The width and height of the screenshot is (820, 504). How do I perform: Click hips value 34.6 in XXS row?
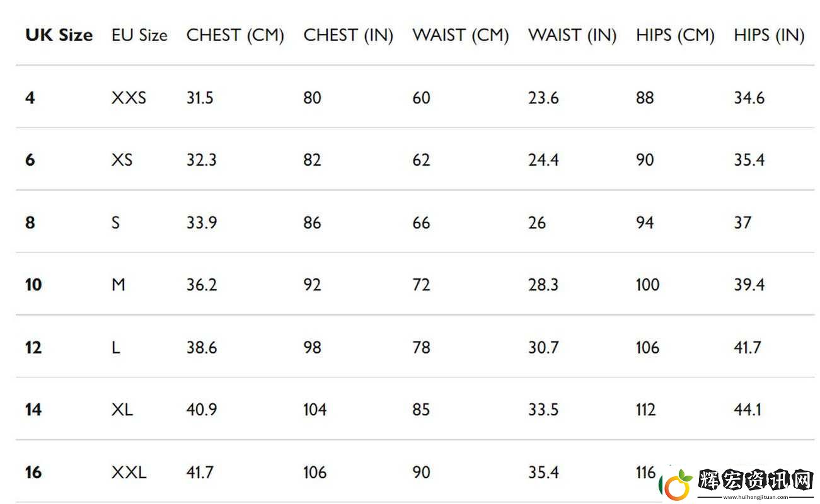point(749,98)
